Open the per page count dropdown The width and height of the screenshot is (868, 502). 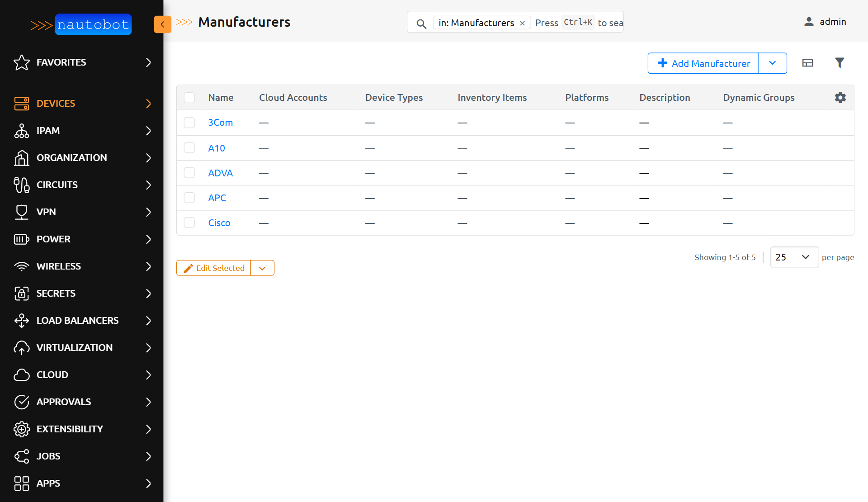pyautogui.click(x=794, y=257)
